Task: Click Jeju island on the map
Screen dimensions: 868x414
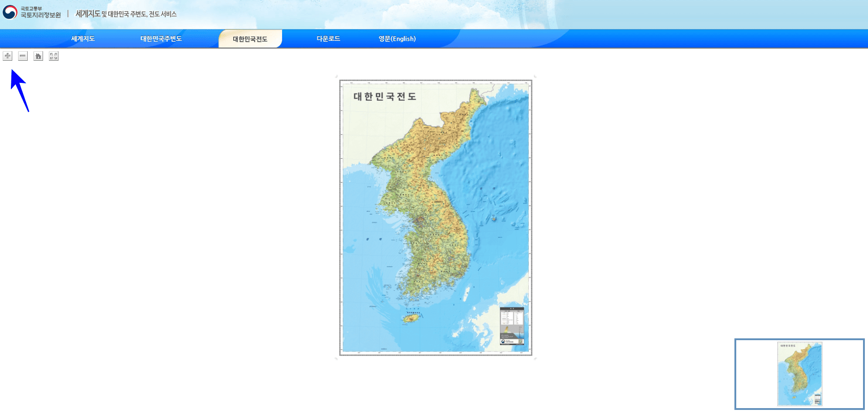Action: [x=411, y=319]
